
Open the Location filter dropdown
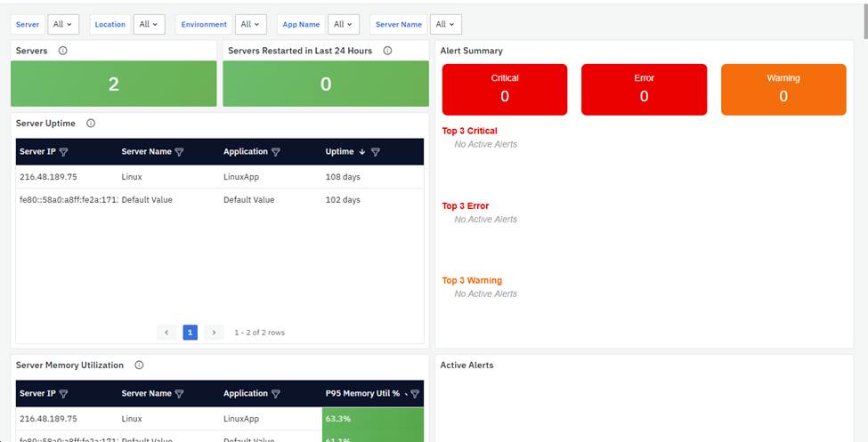coord(149,24)
